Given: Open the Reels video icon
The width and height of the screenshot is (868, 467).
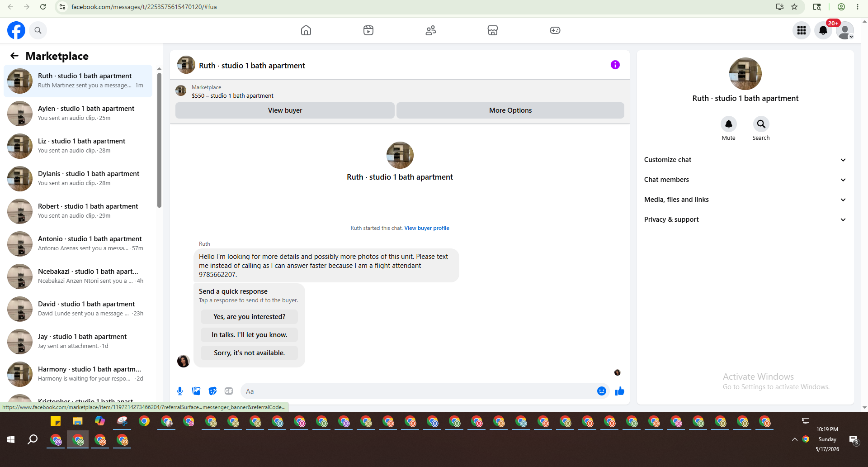Looking at the screenshot, I should [x=368, y=30].
